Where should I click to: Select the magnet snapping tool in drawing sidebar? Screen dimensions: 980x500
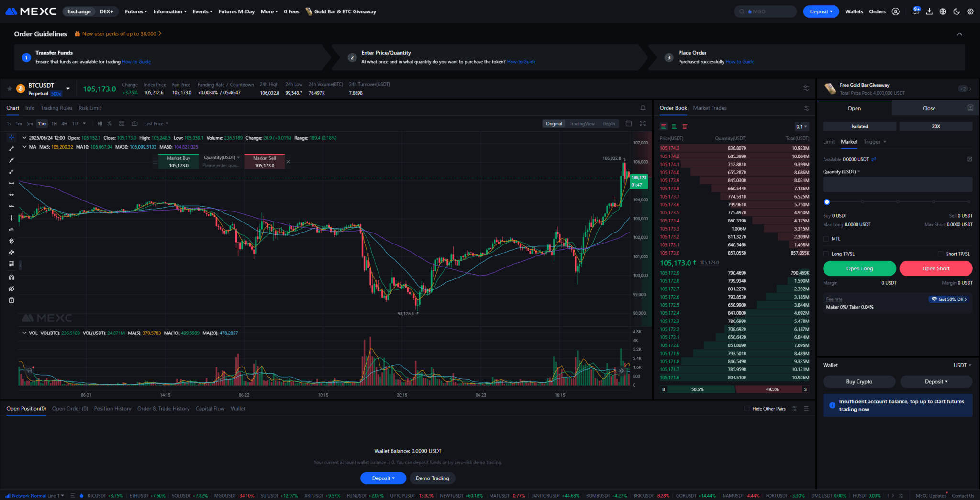[11, 277]
